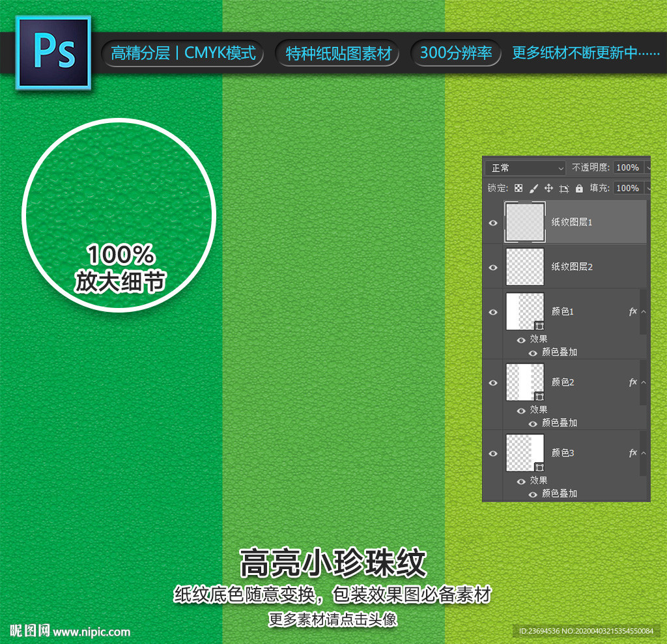Click the 高亮小珍珠纹 title
667x644 pixels.
click(x=333, y=563)
